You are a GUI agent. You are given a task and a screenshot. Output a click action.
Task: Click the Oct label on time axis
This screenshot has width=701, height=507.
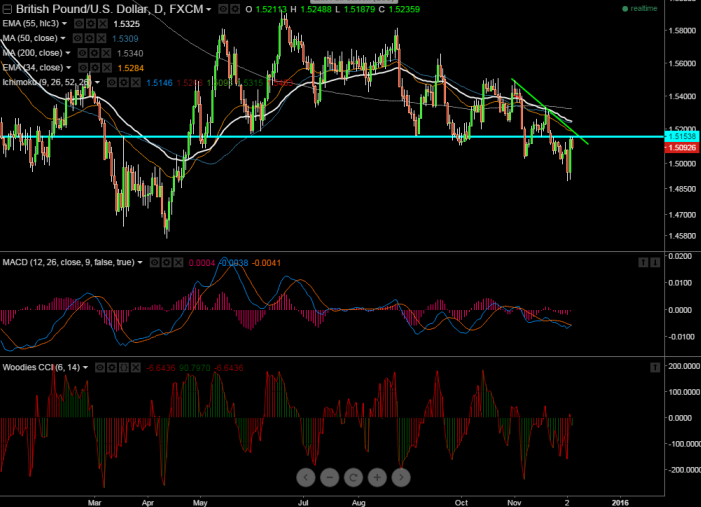[461, 503]
